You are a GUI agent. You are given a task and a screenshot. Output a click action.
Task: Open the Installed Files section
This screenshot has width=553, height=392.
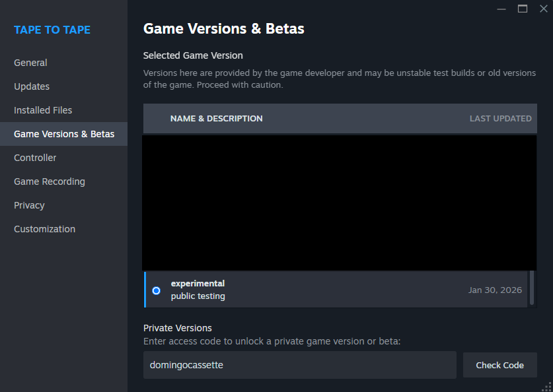[x=43, y=110]
